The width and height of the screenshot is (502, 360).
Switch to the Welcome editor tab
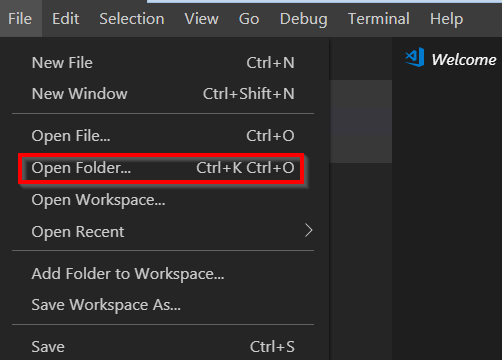[450, 59]
